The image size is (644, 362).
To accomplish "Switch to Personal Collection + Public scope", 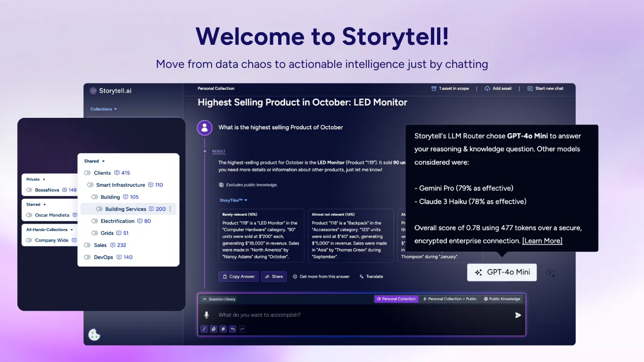I will pos(449,298).
